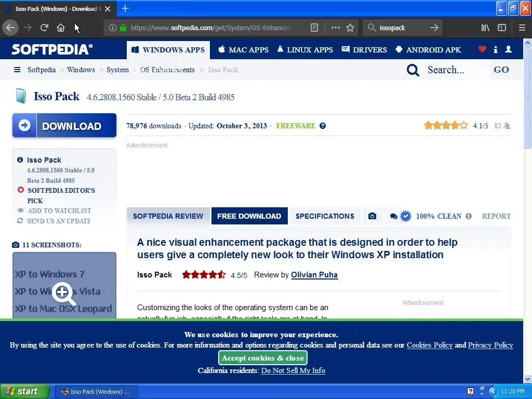Click the Softpedia logo

point(52,49)
